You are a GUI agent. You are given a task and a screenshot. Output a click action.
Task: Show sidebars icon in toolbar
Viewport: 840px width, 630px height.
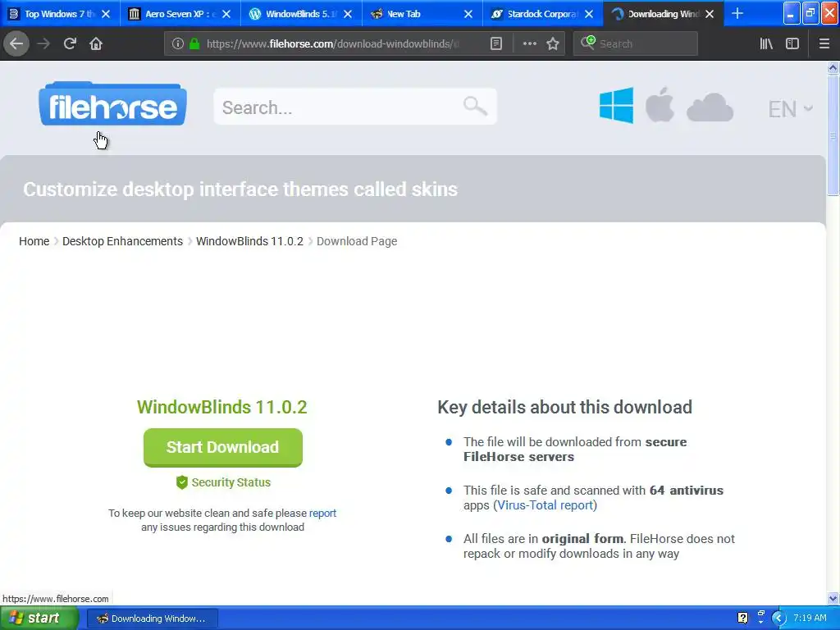point(792,43)
